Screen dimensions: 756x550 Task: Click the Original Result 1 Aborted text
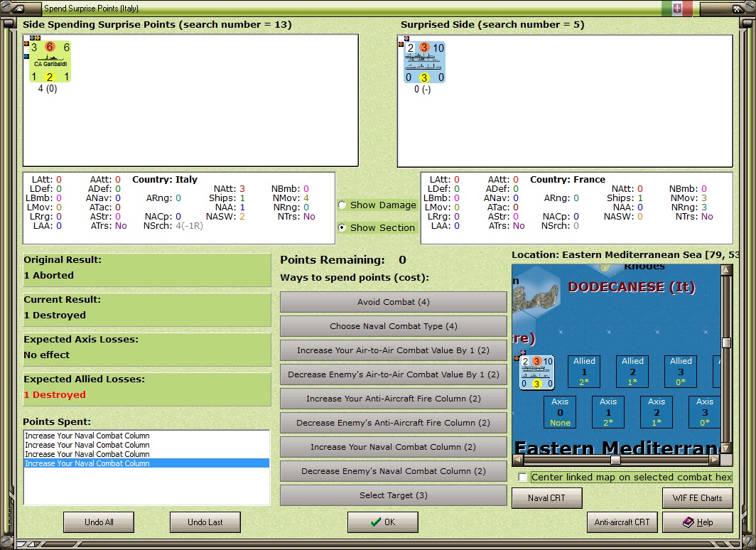[49, 275]
